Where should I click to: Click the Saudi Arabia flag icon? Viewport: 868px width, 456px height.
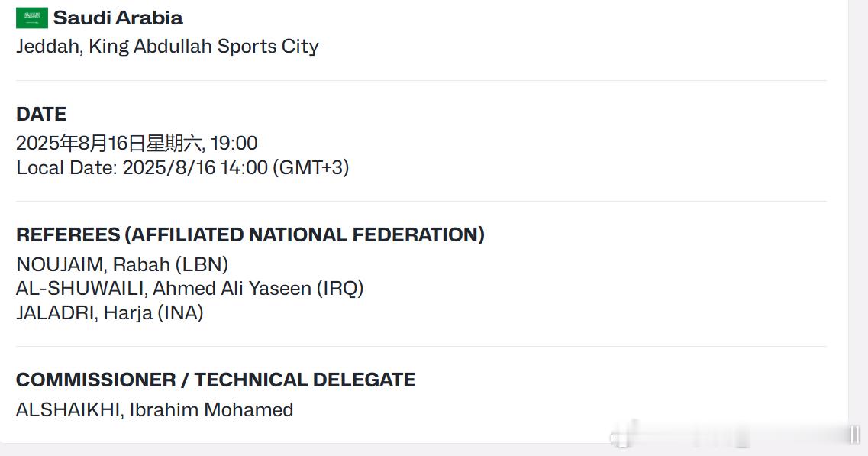[31, 18]
